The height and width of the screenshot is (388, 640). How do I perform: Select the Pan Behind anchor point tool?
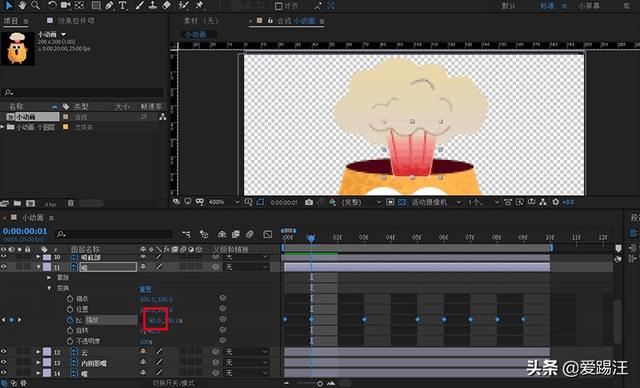pos(79,5)
